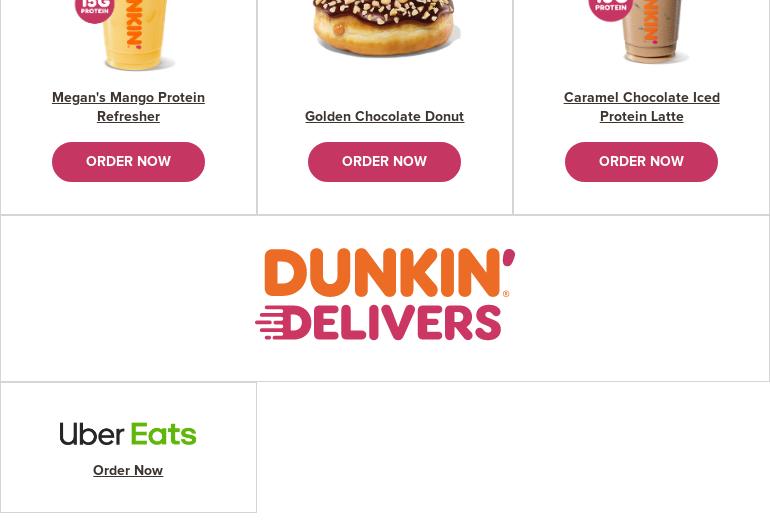
Task: Click the Uber Eats logo
Action: pyautogui.click(x=128, y=434)
